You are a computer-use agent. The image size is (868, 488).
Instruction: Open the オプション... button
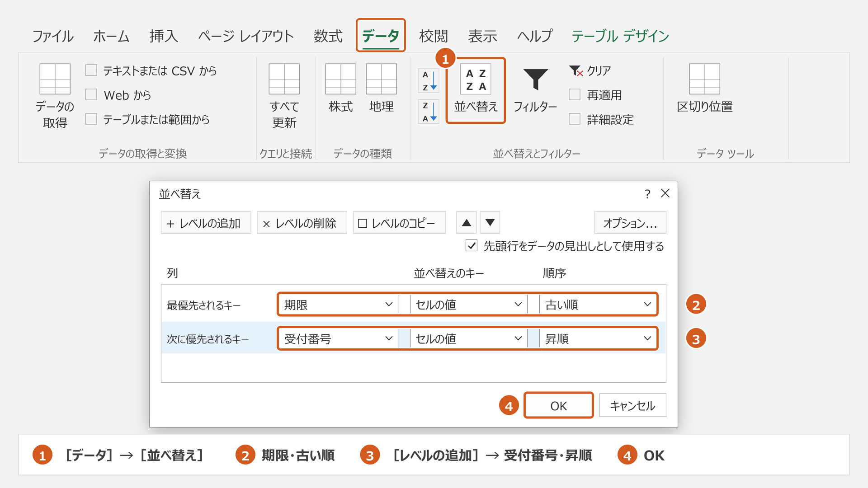(x=630, y=223)
